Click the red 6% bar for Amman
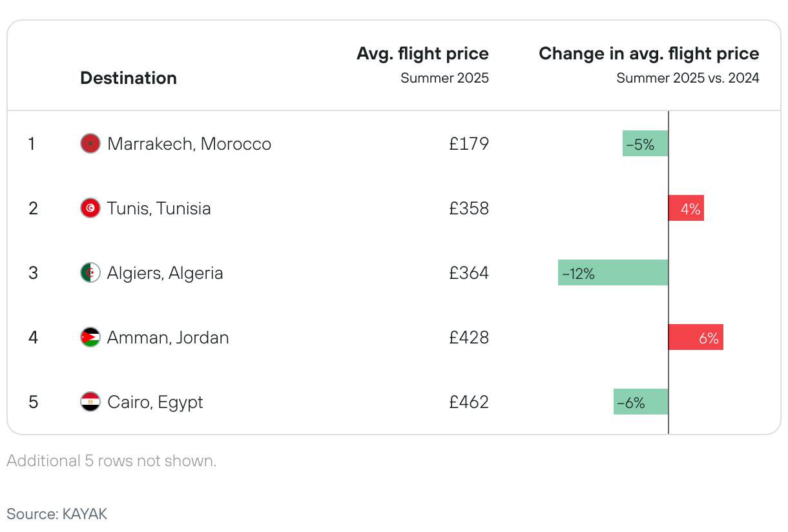 click(x=696, y=337)
